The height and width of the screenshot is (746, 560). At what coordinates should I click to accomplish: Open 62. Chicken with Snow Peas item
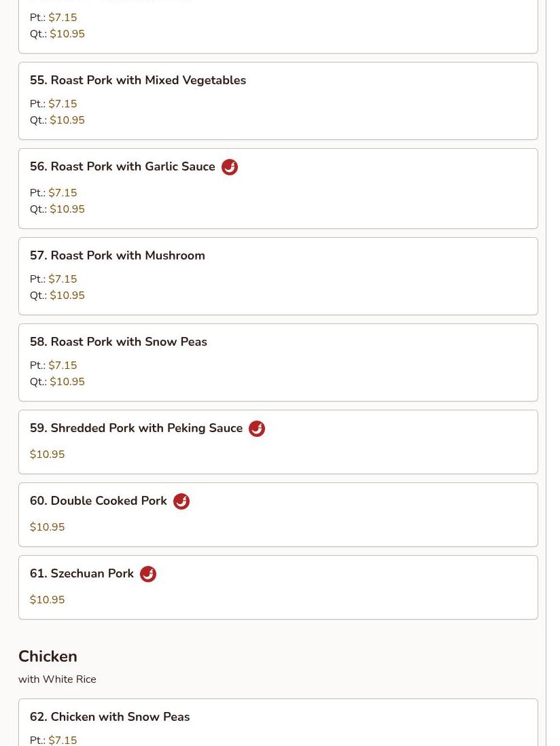[x=278, y=722]
